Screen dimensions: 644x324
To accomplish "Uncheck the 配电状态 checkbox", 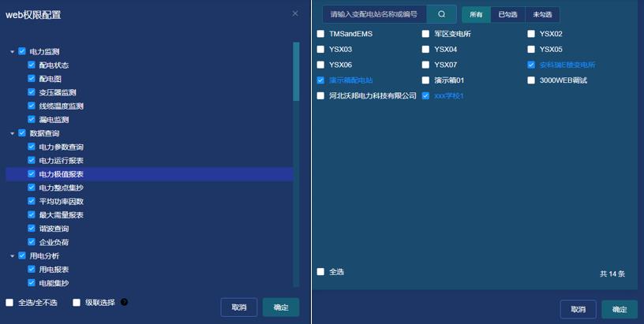I will coord(32,65).
